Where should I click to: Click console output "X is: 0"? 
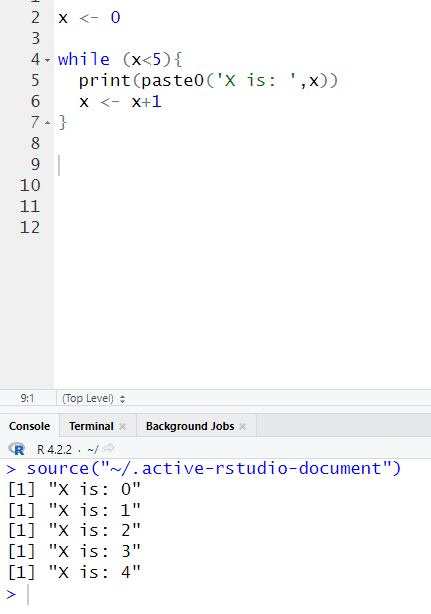pos(94,489)
